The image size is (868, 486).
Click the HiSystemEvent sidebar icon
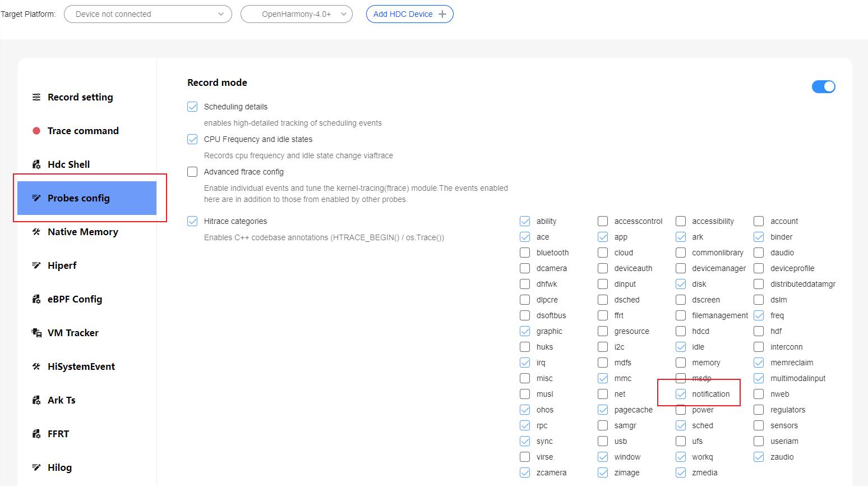coord(36,366)
